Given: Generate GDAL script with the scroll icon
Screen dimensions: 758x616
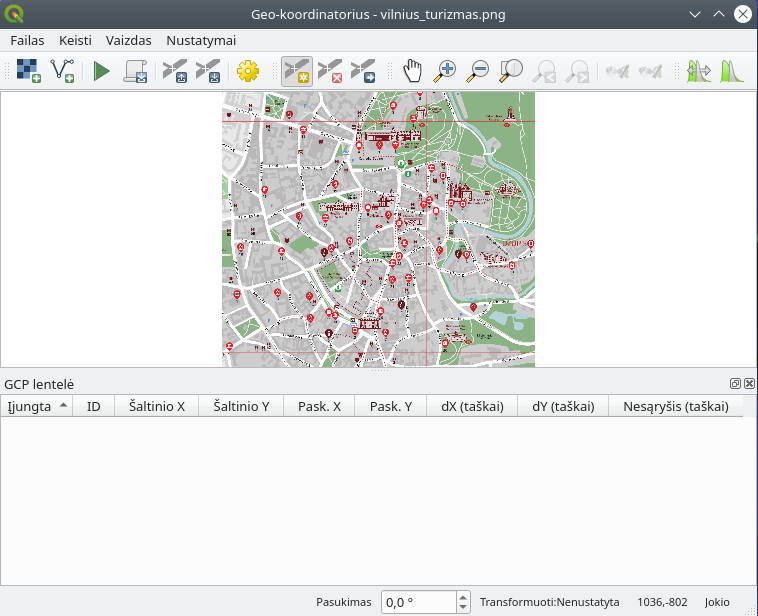Looking at the screenshot, I should tap(135, 71).
